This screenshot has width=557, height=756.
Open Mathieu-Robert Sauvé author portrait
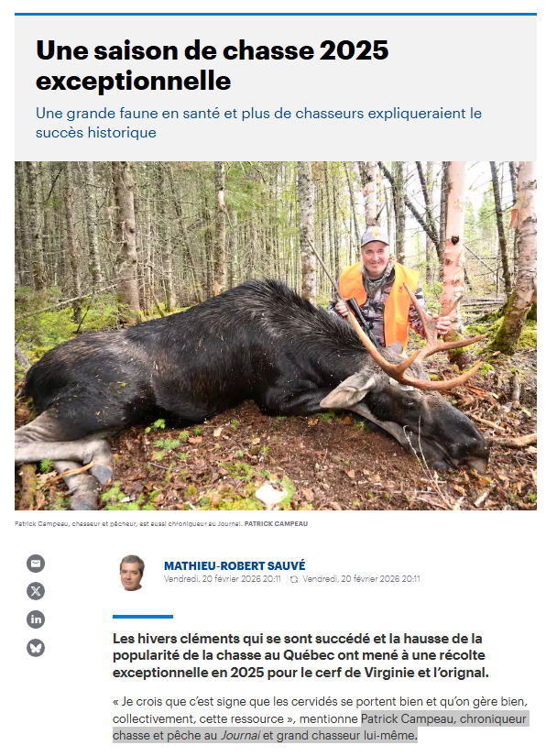click(132, 573)
